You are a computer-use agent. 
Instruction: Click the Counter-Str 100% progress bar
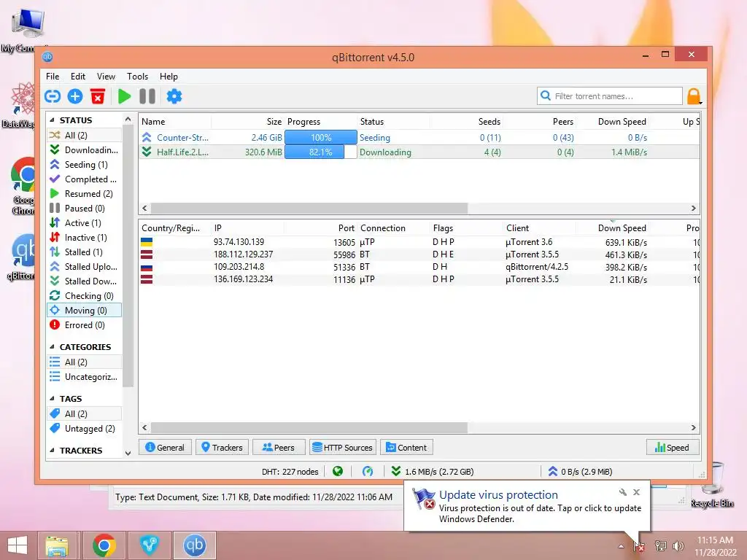coord(321,138)
